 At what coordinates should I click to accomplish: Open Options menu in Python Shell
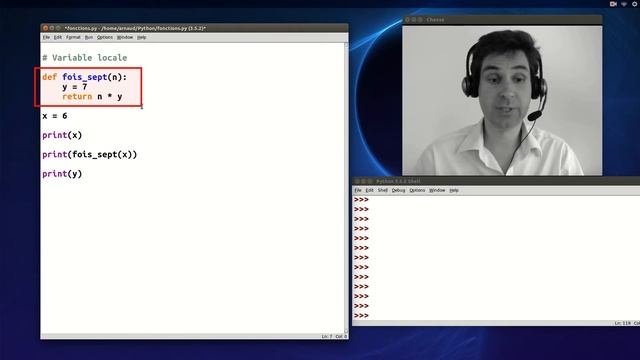[417, 190]
